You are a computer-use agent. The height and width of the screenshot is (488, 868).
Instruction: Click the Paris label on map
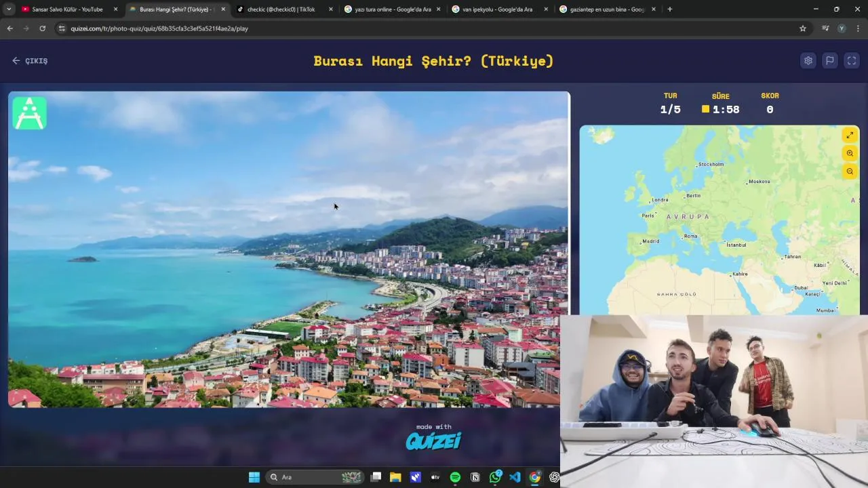coord(648,216)
